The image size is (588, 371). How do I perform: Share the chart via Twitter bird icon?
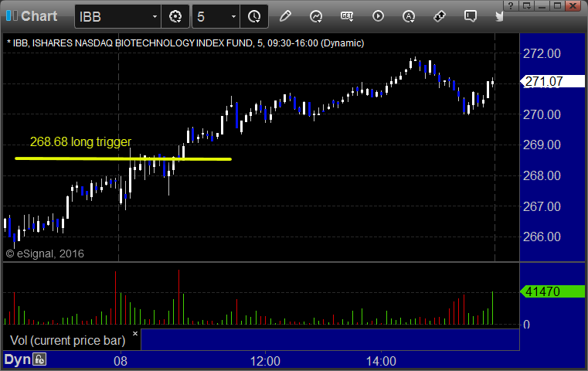(x=499, y=16)
